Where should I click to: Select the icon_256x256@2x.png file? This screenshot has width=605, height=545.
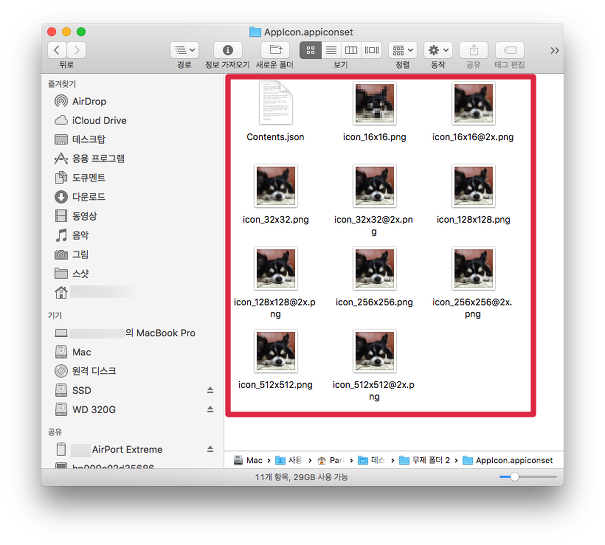point(473,268)
